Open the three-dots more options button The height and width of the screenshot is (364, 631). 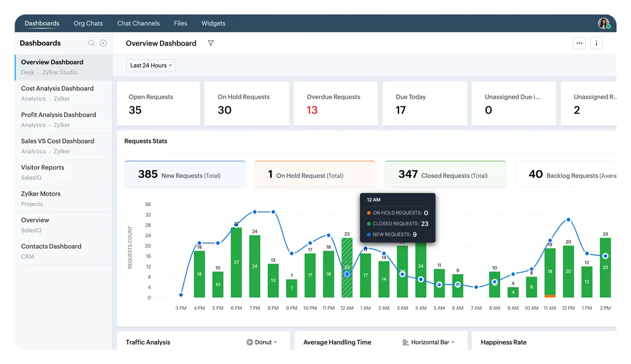pos(579,43)
